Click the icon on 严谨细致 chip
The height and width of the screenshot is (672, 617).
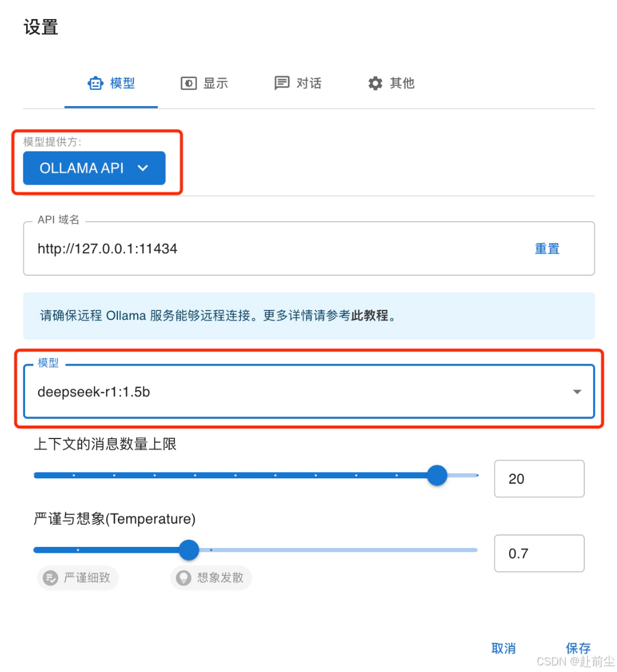(x=51, y=578)
